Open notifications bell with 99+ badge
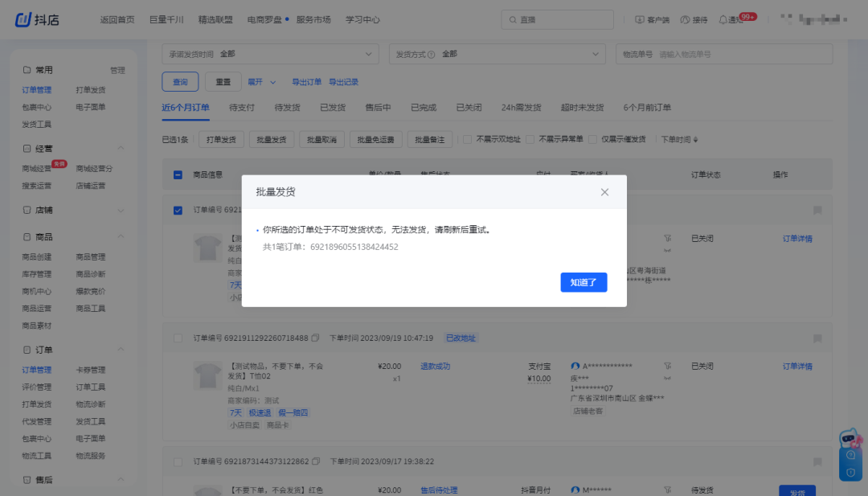 (x=723, y=19)
